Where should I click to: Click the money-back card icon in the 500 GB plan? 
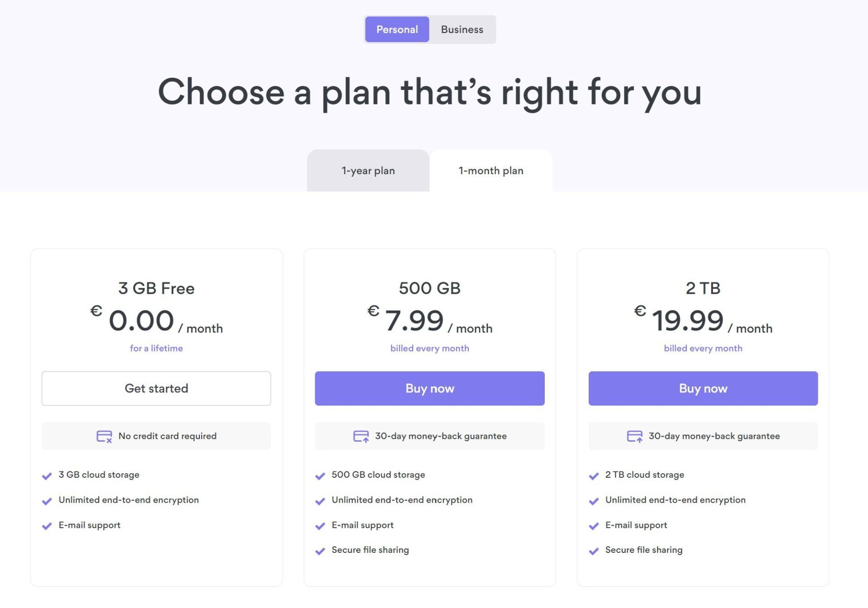[361, 436]
